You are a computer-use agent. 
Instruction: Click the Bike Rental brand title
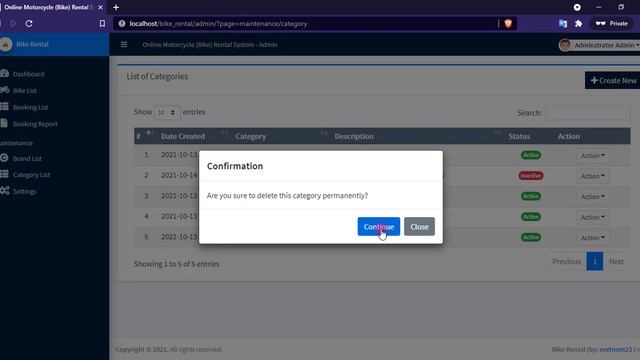[32, 44]
